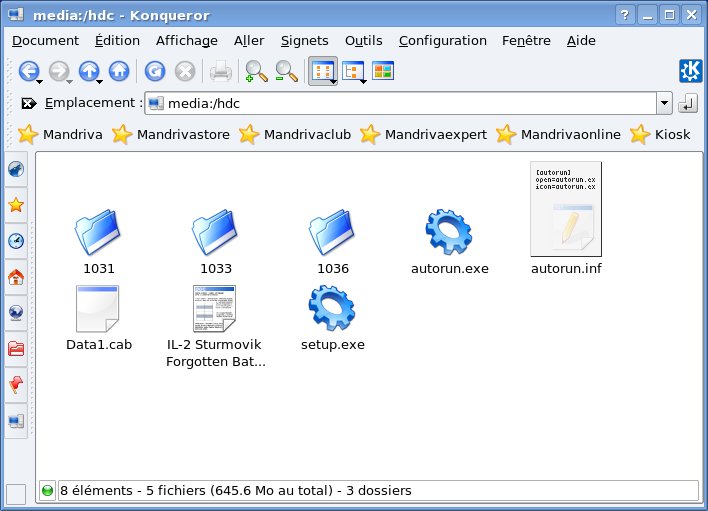The height and width of the screenshot is (511, 708).
Task: Open Back history dropdown arrow
Action: point(40,81)
